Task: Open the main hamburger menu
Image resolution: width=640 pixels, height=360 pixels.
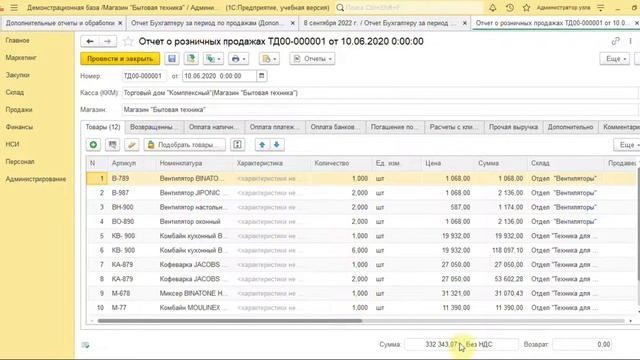Action: [x=14, y=8]
